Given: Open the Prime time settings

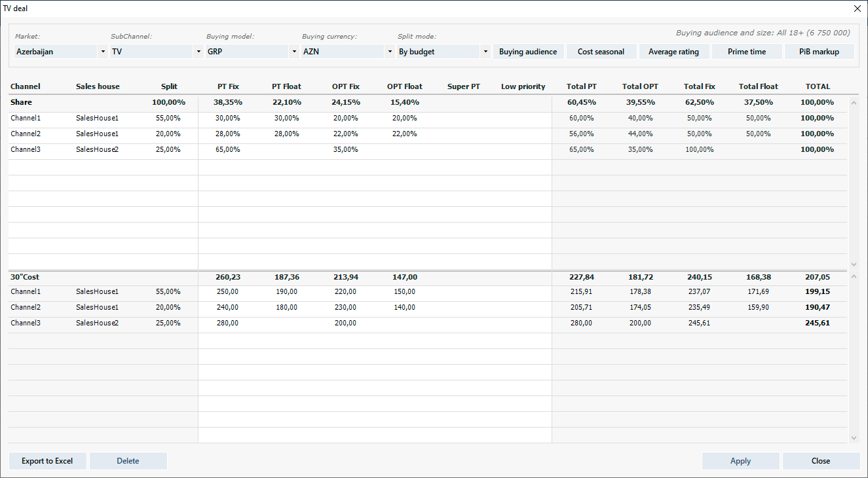Looking at the screenshot, I should tap(747, 52).
